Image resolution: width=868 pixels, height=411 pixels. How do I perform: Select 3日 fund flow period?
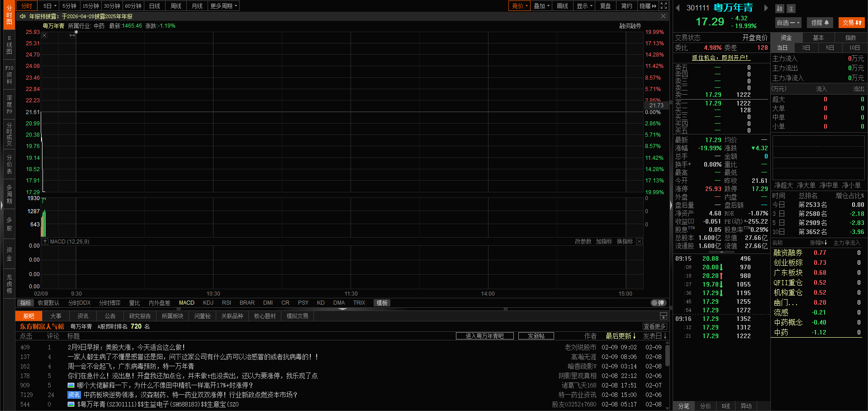coord(806,48)
